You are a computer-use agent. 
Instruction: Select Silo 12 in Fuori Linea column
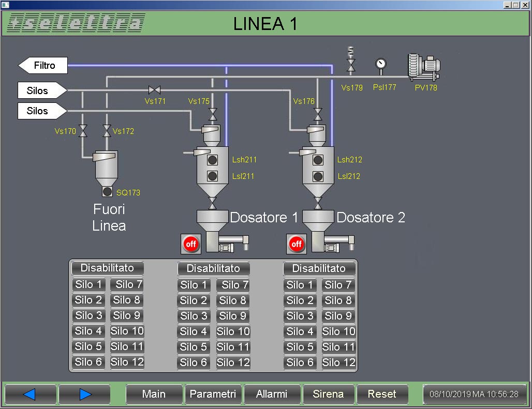[127, 362]
